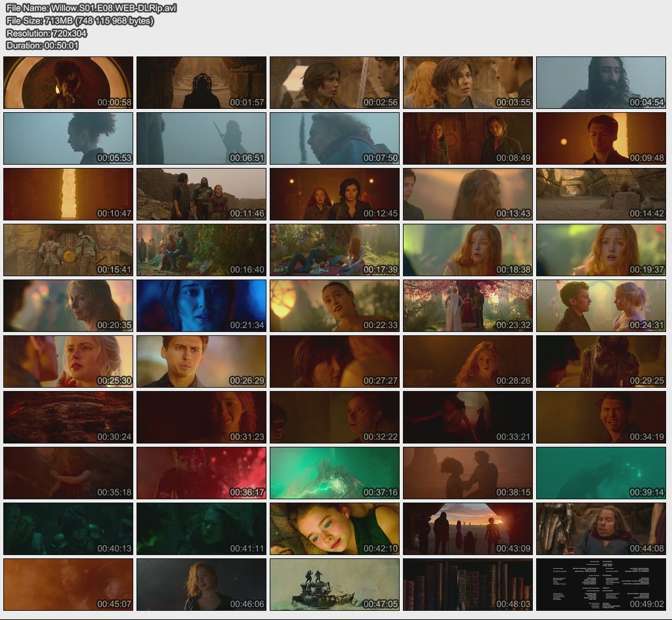Pick the thumbnail stamped 00:34:19
The image size is (672, 620).
pyautogui.click(x=601, y=417)
